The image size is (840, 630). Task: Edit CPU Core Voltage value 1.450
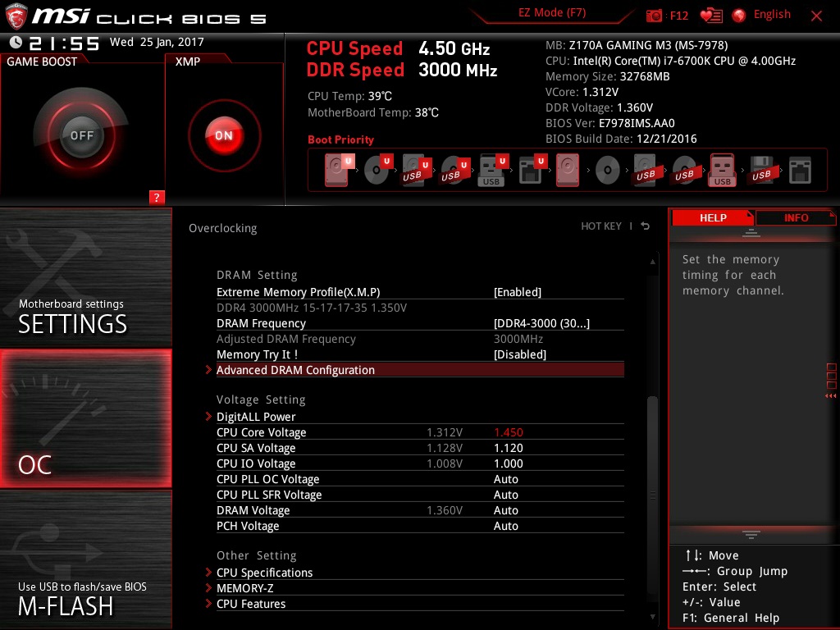[509, 432]
